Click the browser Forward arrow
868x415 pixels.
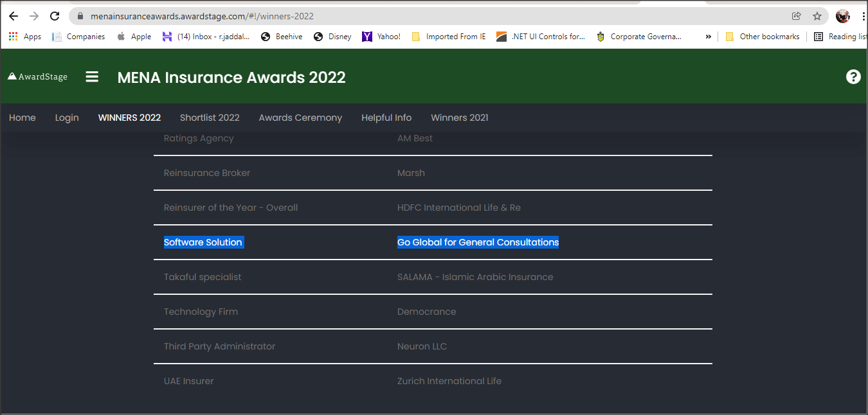(34, 16)
